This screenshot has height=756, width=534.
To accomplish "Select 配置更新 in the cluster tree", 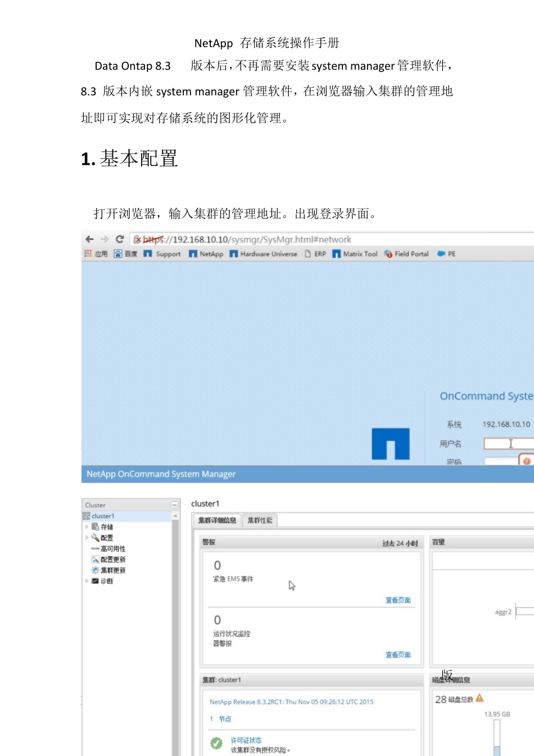I will (113, 559).
